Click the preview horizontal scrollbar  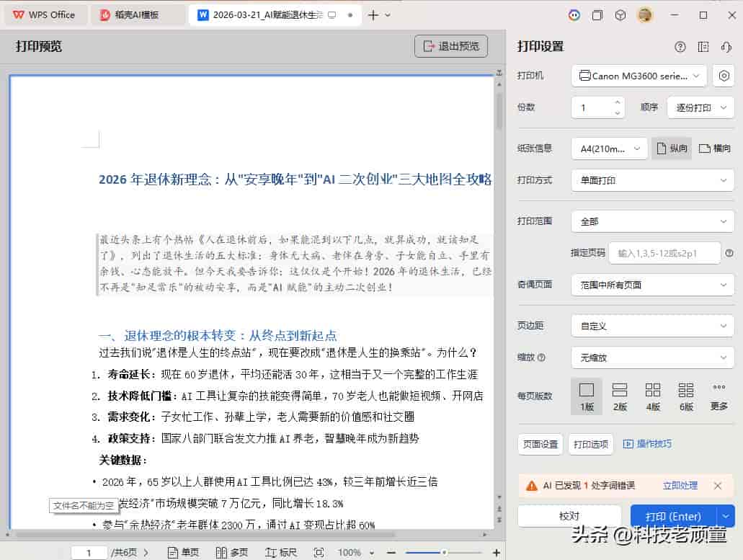[x=205, y=535]
